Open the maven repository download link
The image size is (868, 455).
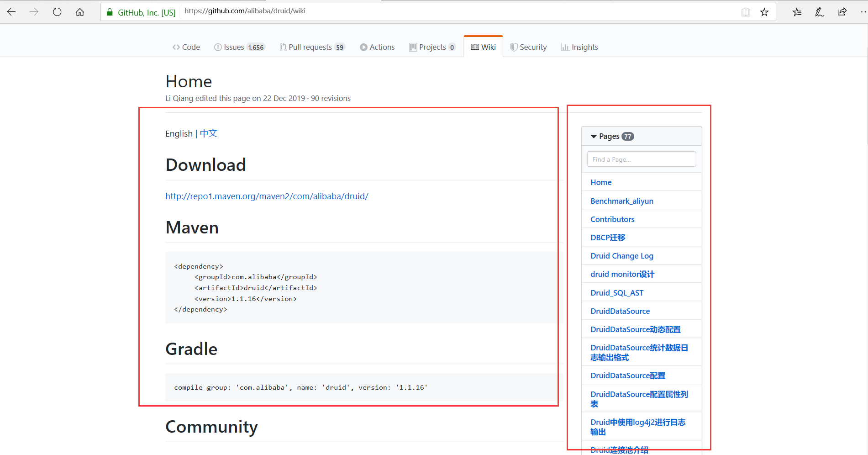click(x=267, y=196)
